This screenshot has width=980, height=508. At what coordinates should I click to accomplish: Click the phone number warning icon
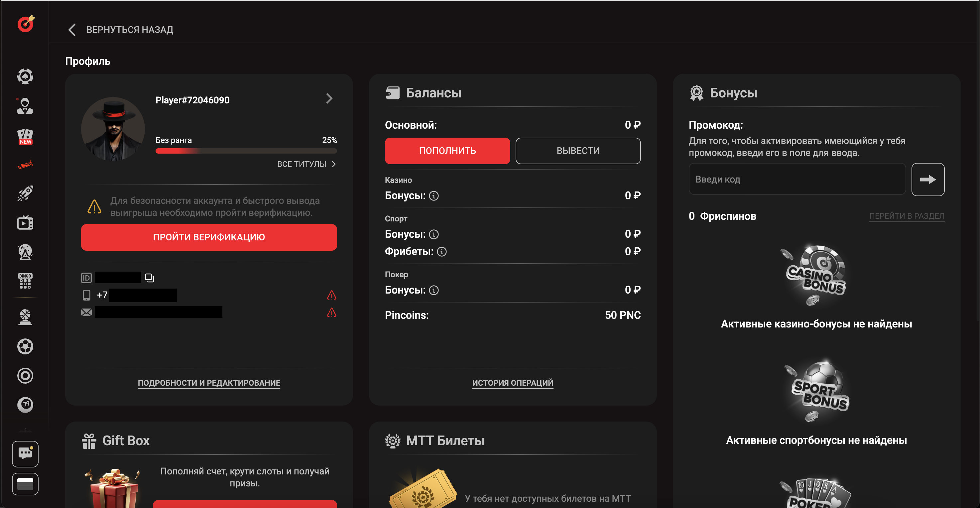tap(331, 295)
